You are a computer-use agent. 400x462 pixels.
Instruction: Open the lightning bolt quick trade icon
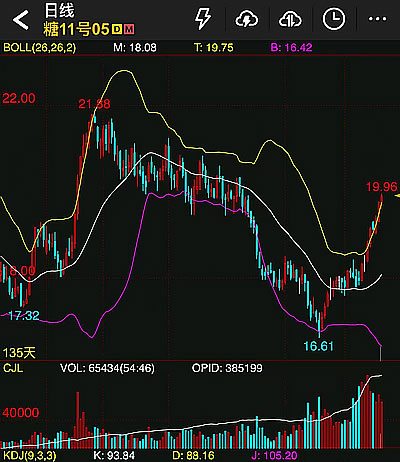pyautogui.click(x=202, y=19)
